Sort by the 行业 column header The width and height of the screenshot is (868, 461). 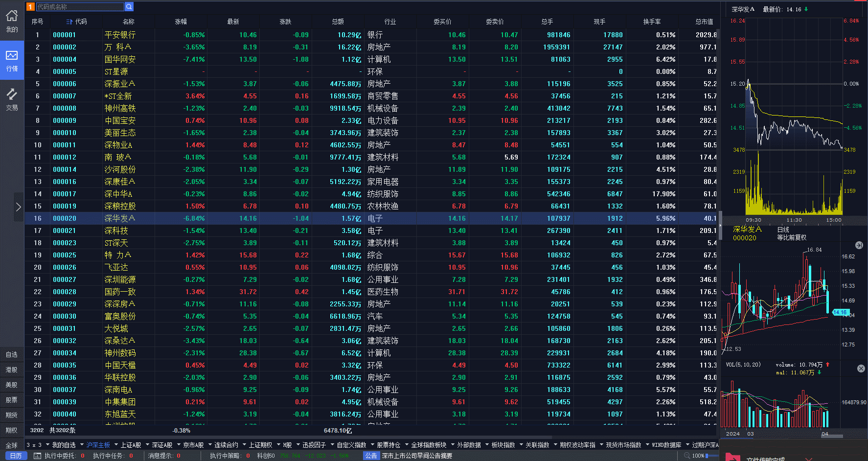tap(390, 22)
